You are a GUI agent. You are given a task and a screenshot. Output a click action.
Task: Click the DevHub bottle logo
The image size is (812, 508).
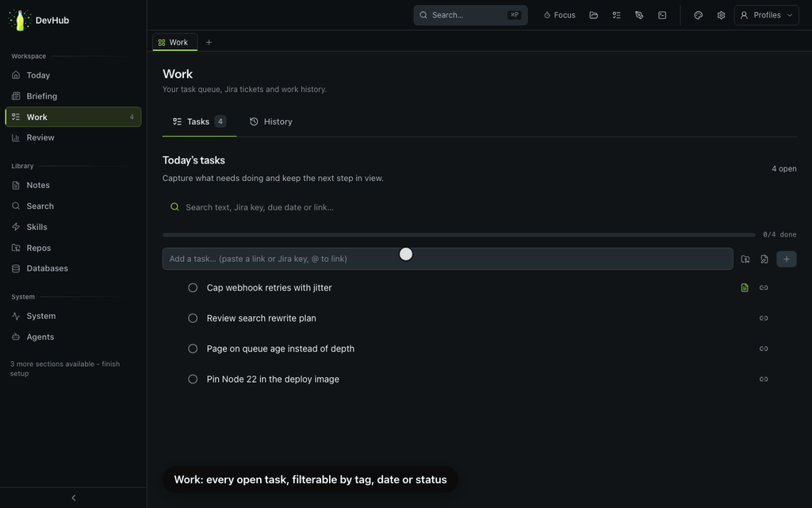(20, 20)
